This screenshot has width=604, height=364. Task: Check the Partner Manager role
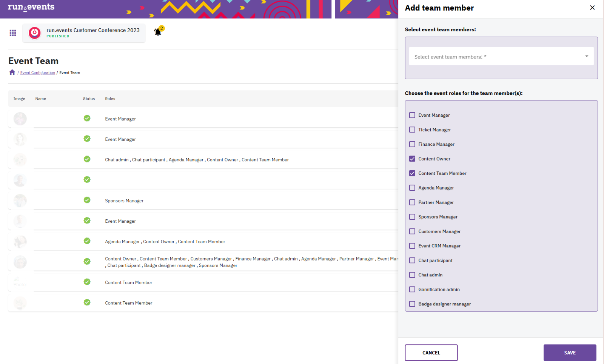coord(412,202)
